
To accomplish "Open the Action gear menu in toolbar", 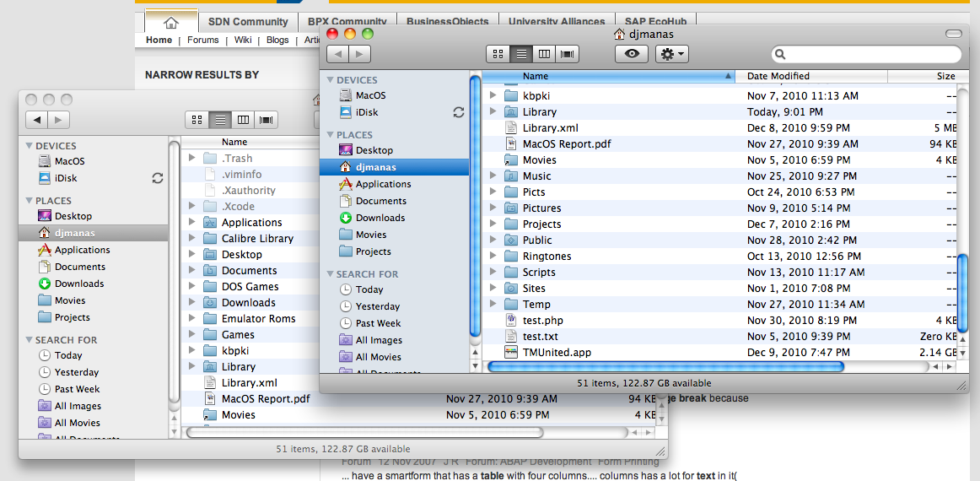I will coord(672,54).
